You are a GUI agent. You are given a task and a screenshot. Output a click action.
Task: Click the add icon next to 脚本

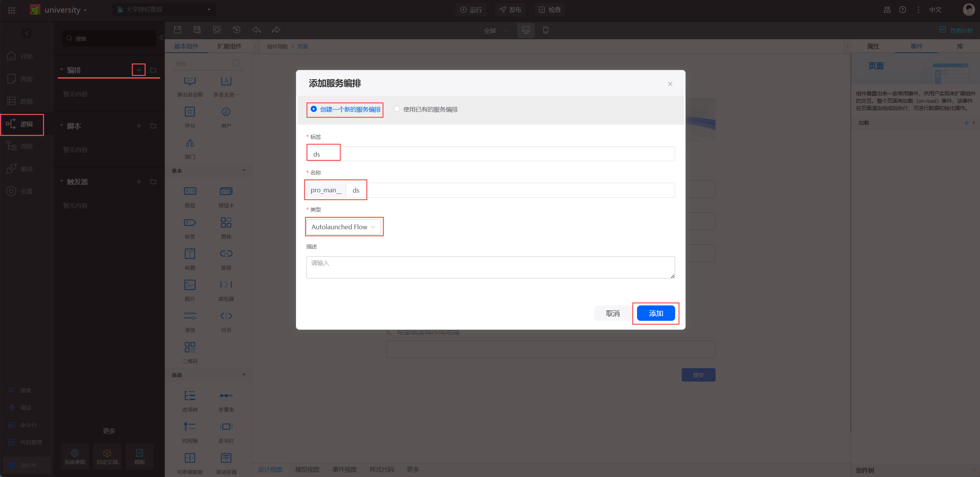(x=139, y=126)
